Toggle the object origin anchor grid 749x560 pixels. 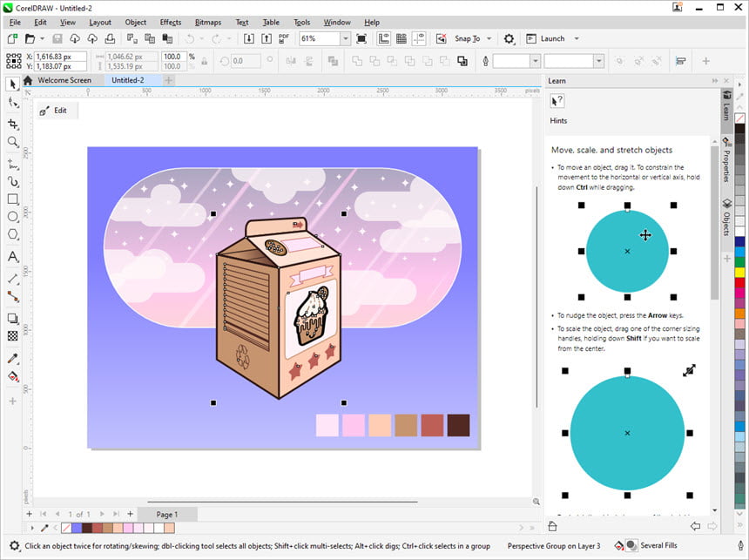pos(14,61)
